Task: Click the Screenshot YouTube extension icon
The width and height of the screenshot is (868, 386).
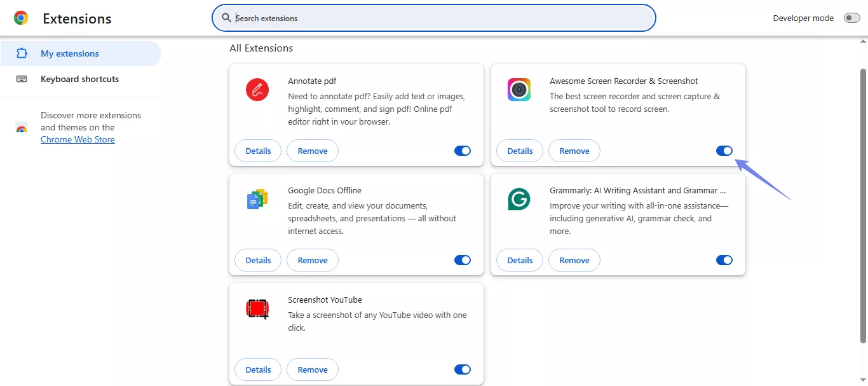Action: click(257, 308)
